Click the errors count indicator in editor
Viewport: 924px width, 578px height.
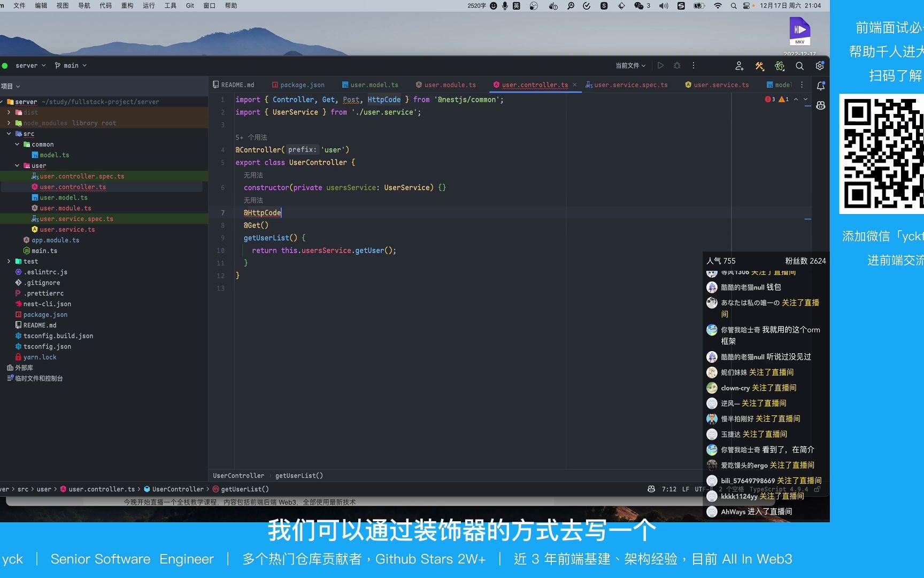(x=770, y=99)
